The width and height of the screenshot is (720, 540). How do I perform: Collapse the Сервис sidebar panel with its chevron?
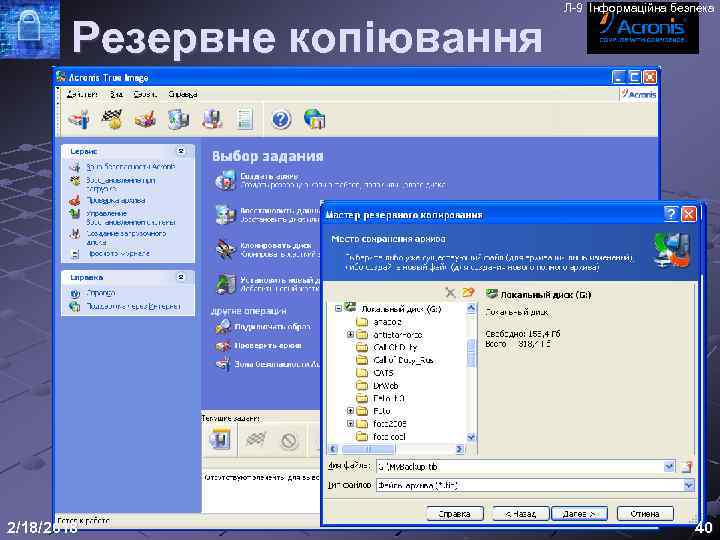point(181,151)
